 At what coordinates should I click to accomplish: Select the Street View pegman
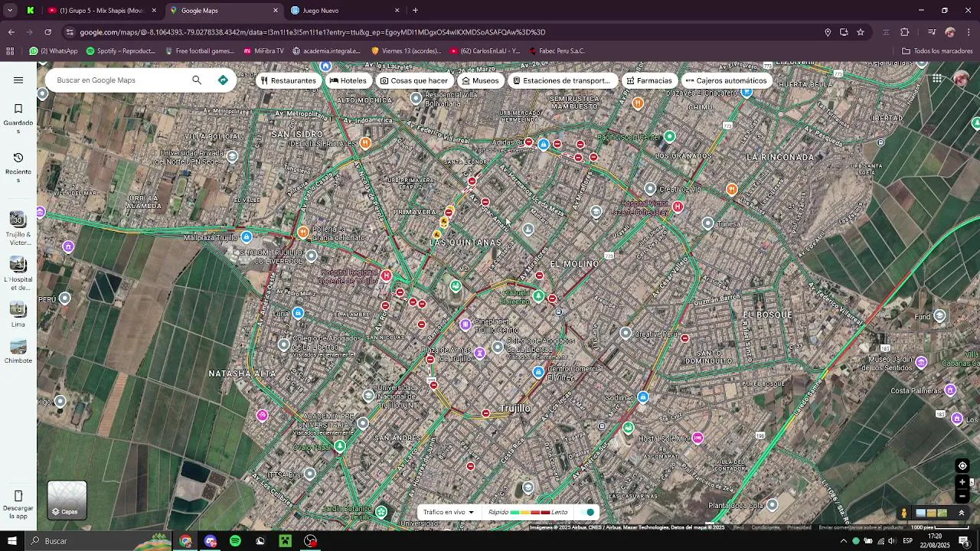click(x=903, y=513)
